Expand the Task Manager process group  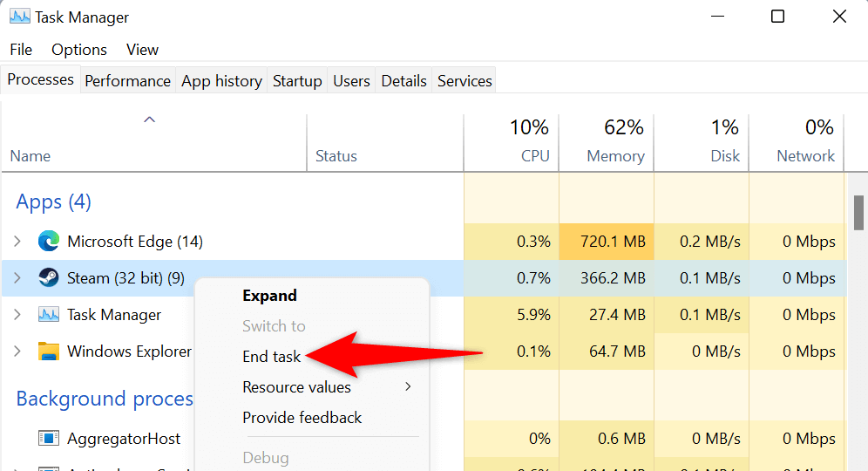pyautogui.click(x=17, y=315)
